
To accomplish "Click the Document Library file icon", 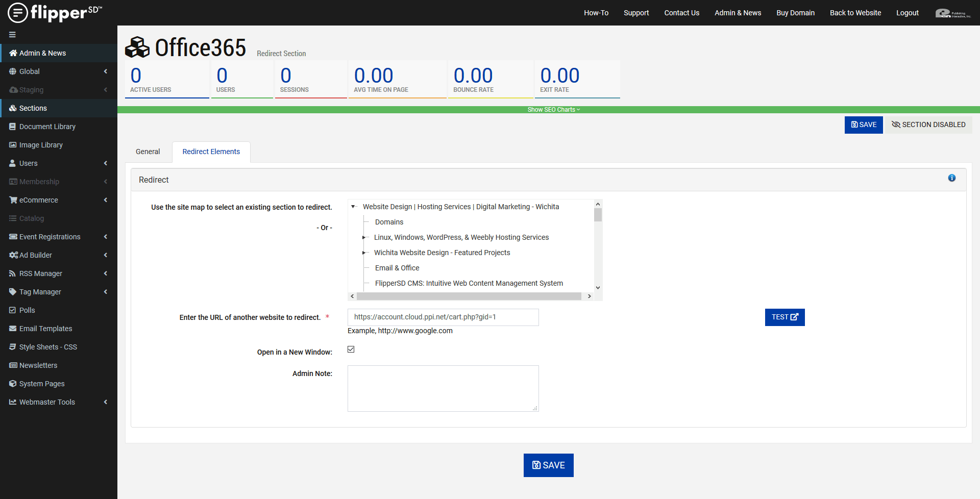I will pyautogui.click(x=13, y=127).
